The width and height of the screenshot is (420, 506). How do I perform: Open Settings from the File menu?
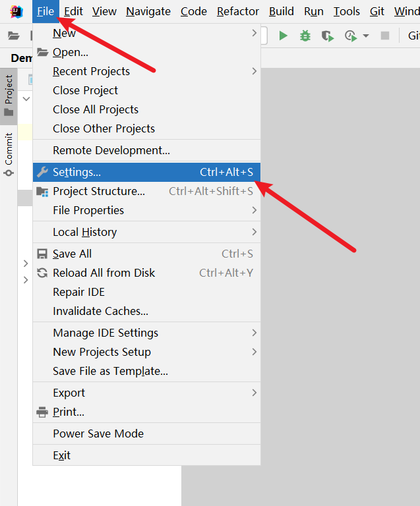146,172
